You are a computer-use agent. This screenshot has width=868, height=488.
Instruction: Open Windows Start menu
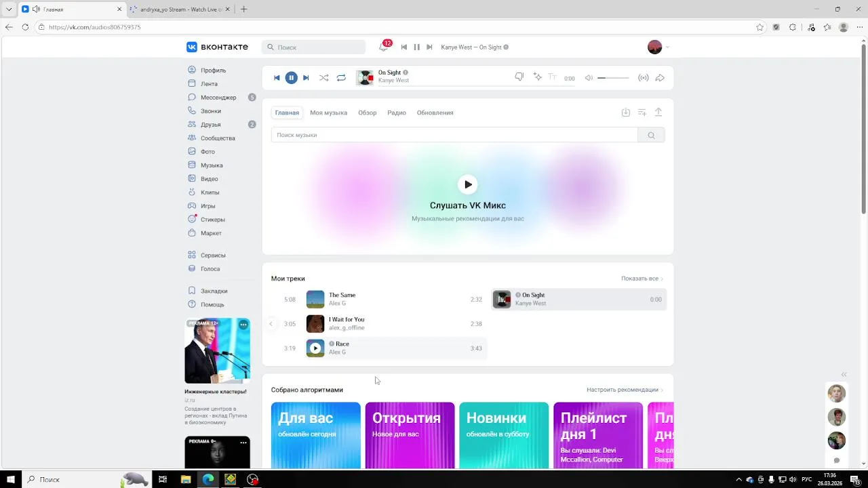tap(11, 479)
